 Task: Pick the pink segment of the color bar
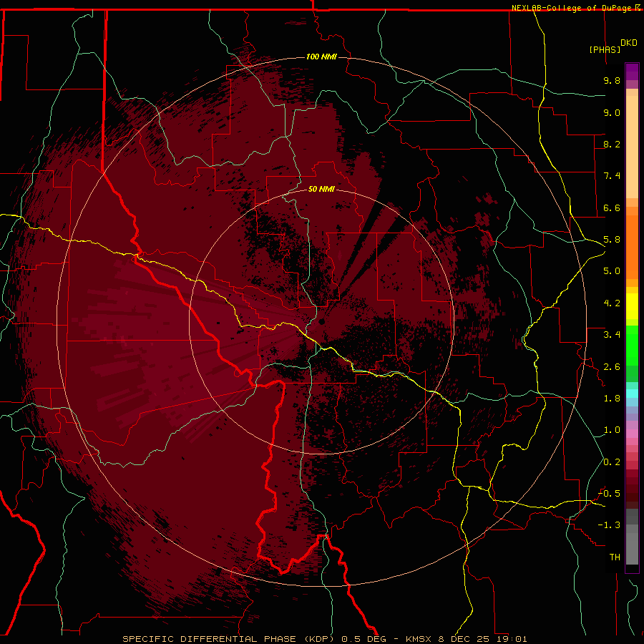[632, 434]
